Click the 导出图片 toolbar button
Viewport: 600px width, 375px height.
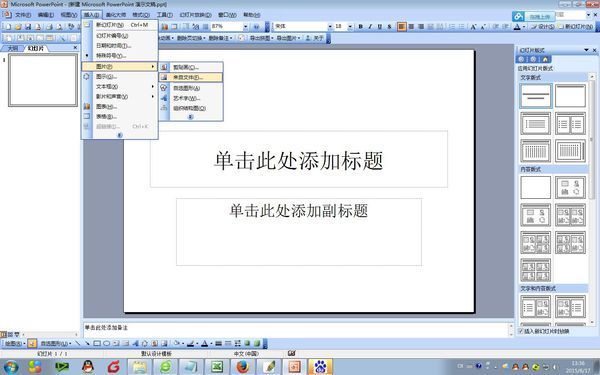click(288, 38)
